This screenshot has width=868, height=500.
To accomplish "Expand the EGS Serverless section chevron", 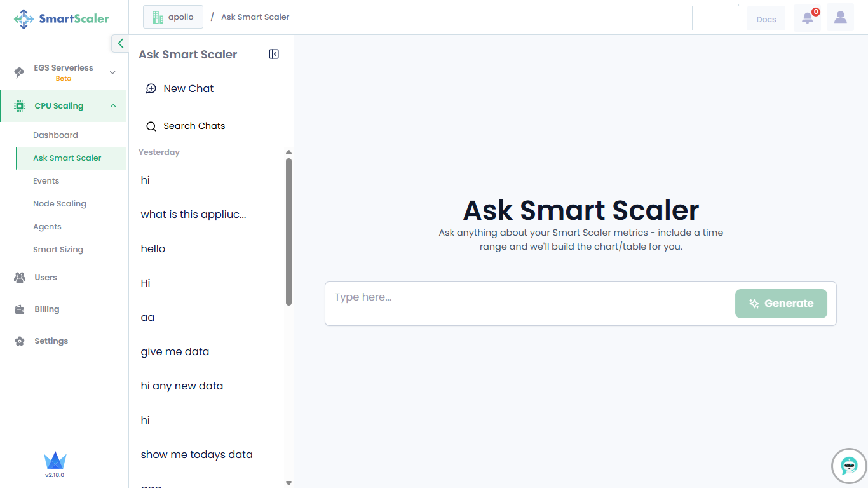I will [x=112, y=72].
